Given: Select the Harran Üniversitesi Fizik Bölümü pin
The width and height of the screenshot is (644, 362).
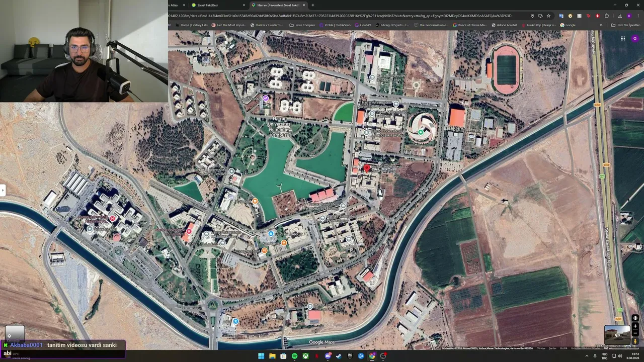Looking at the screenshot, I should tap(323, 219).
